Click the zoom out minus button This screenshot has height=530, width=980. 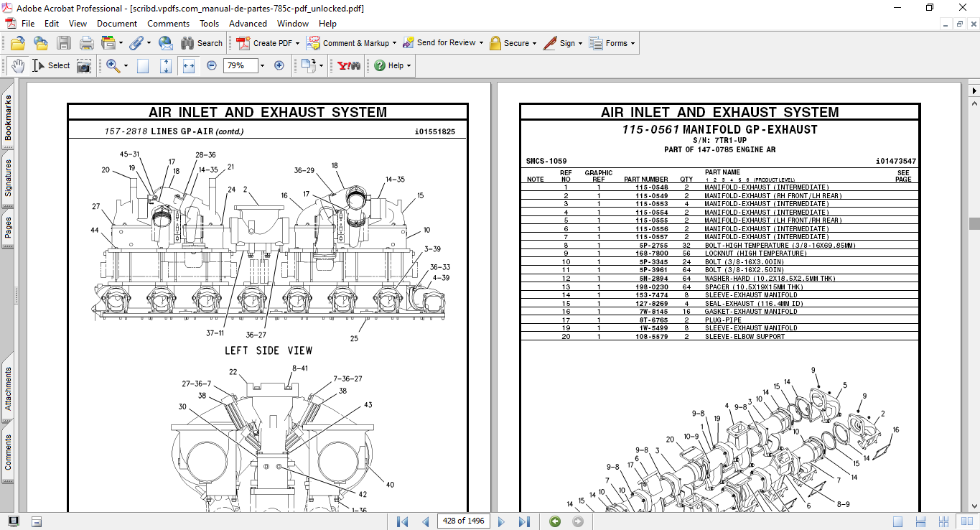(x=212, y=65)
